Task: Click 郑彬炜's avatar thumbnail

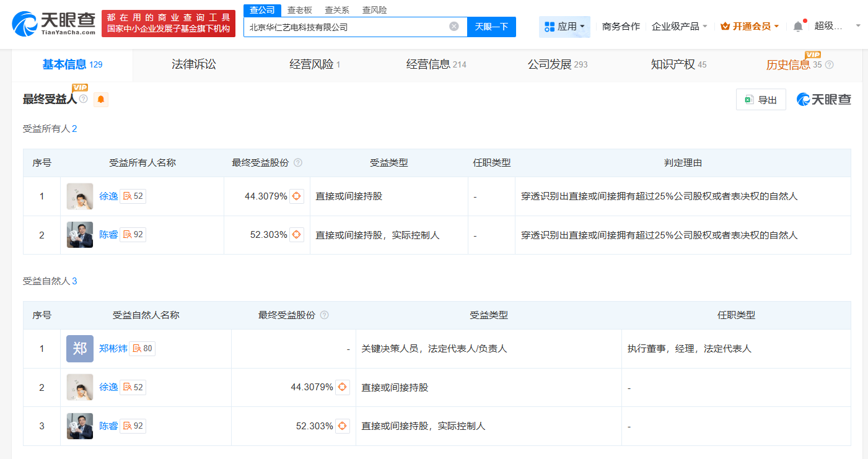Action: [x=79, y=348]
